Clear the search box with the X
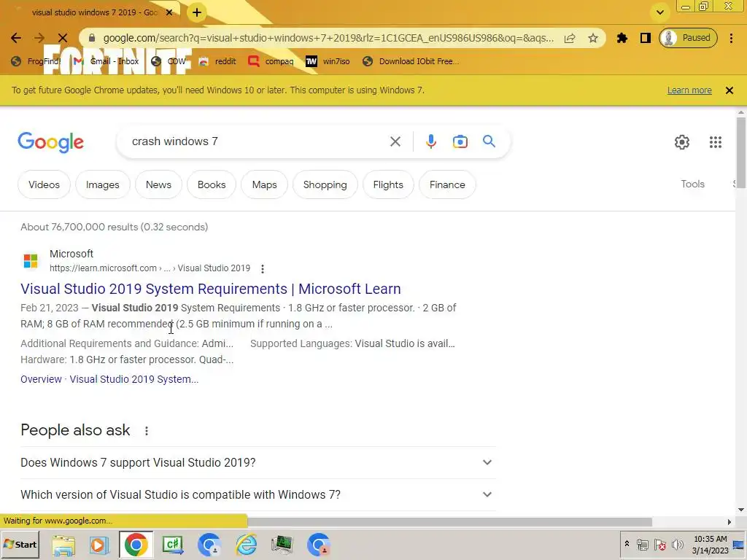This screenshot has width=747, height=560. tap(395, 141)
